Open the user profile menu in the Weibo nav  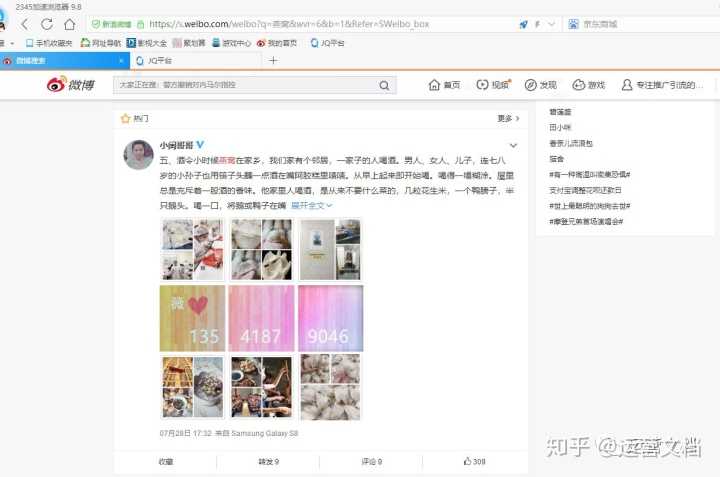click(x=661, y=85)
